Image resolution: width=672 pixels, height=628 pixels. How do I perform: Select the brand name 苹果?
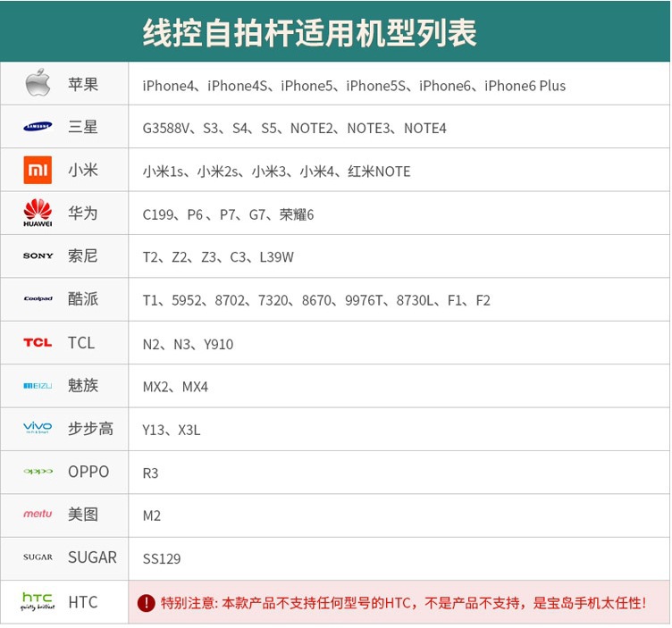83,84
